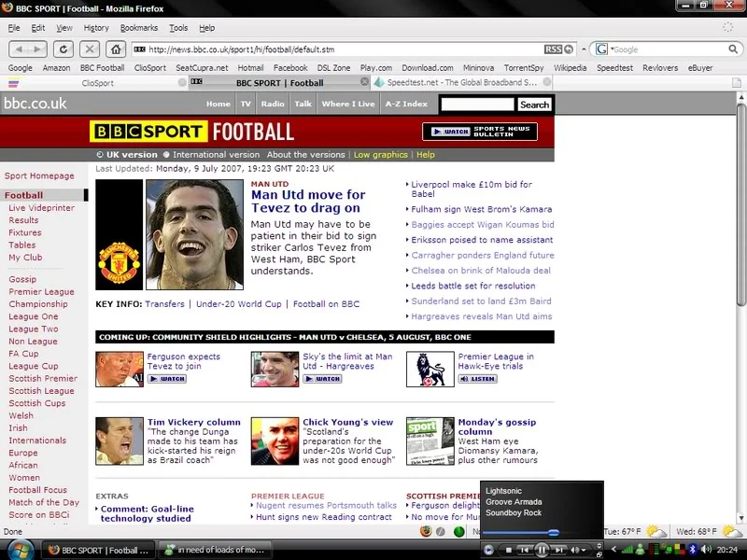
Task: Click the Google search magnifier icon
Action: [733, 49]
